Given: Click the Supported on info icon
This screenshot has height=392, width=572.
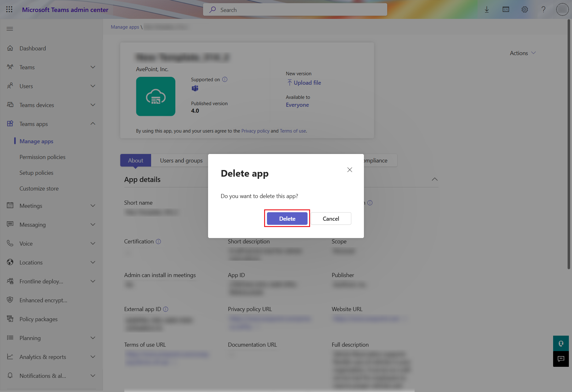Looking at the screenshot, I should click(x=225, y=79).
